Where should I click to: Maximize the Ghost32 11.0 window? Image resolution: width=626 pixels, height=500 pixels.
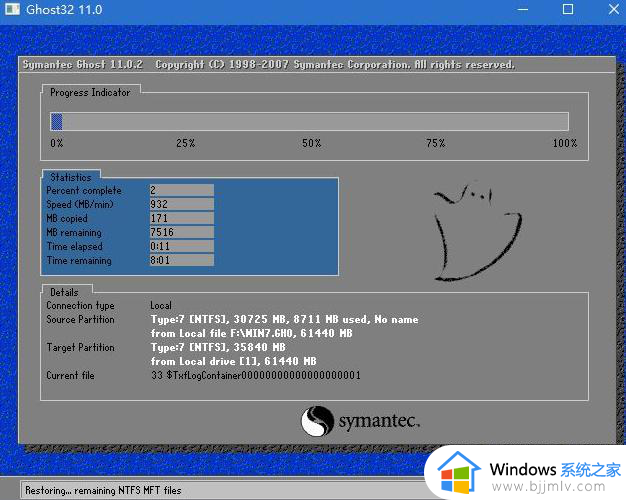568,10
